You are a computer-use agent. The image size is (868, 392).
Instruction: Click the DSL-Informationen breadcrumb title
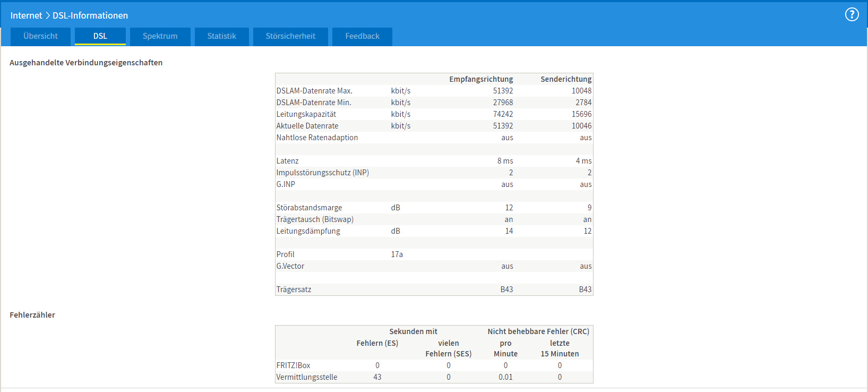[90, 15]
